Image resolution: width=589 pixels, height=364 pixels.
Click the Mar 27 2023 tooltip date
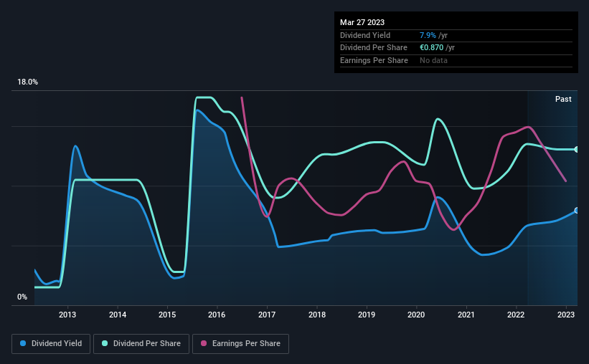pyautogui.click(x=362, y=22)
